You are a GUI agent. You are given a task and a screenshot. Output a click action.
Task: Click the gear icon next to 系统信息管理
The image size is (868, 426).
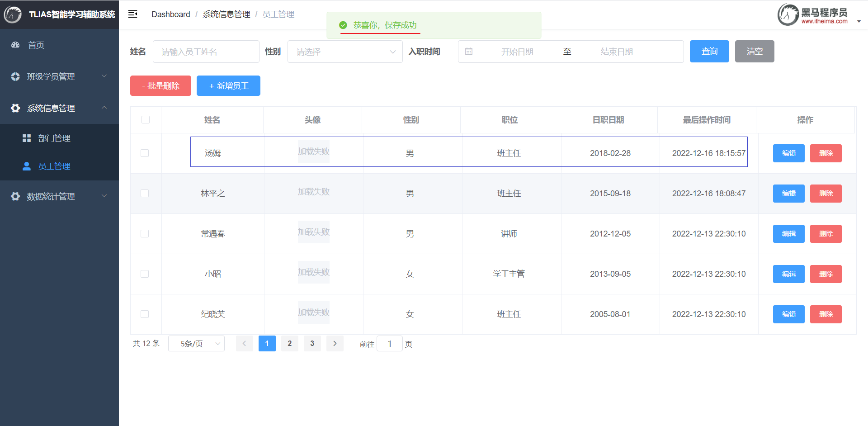point(15,108)
